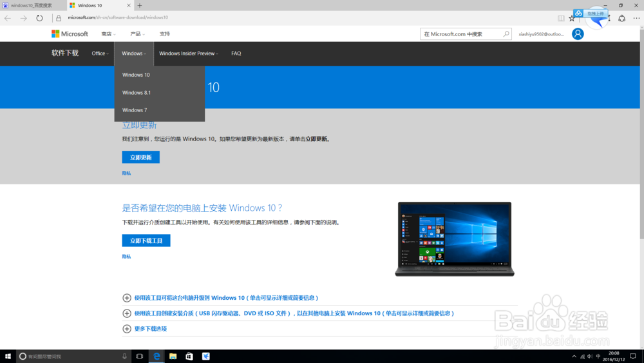
Task: Open the Action Center notification icon
Action: click(633, 356)
